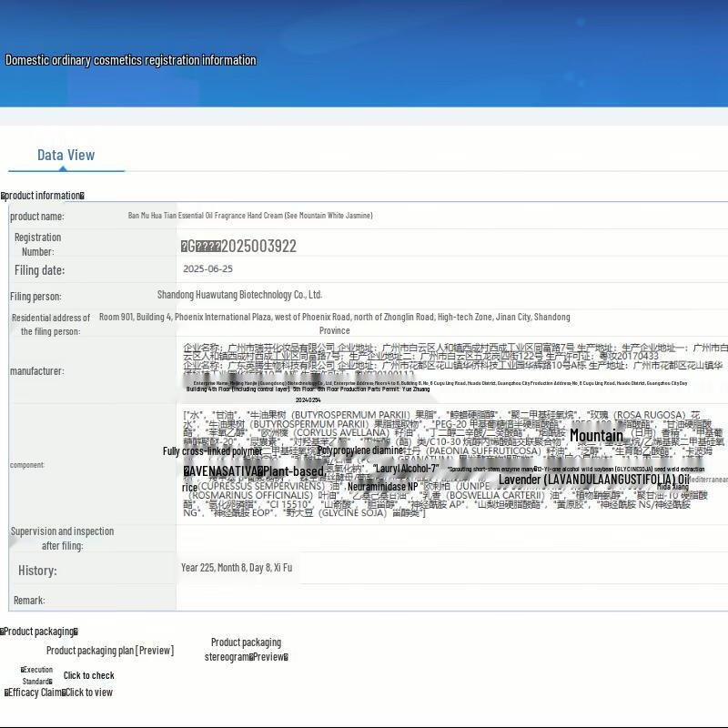Click the Lauryl Alcohol-7 ingredient text
This screenshot has width=728, height=728.
point(406,469)
